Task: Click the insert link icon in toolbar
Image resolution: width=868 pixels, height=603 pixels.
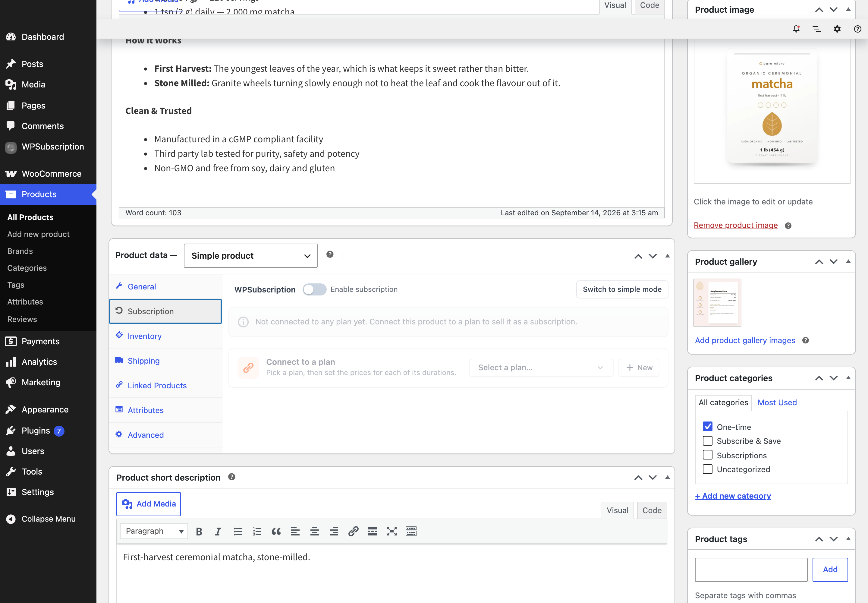Action: tap(353, 532)
